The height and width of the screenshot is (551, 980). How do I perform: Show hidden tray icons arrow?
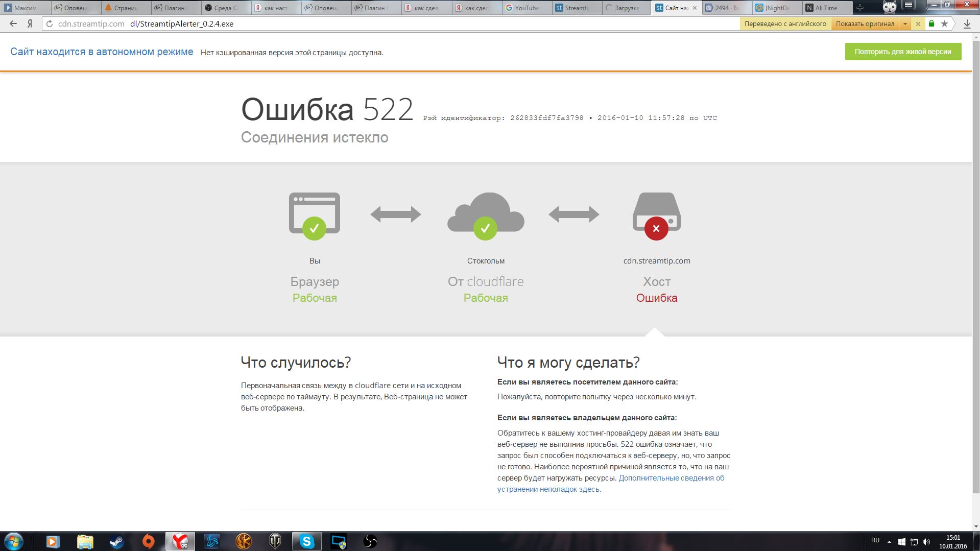click(889, 542)
